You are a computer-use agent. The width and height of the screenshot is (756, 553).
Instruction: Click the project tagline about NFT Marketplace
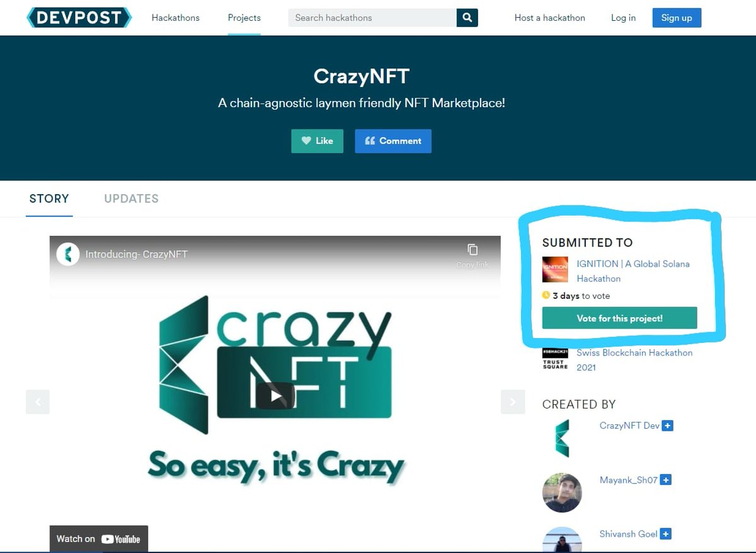tap(362, 103)
